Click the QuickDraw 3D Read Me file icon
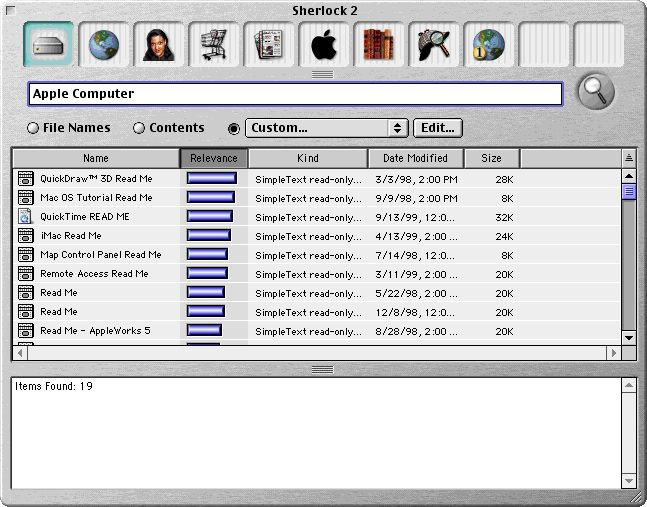 (x=26, y=179)
